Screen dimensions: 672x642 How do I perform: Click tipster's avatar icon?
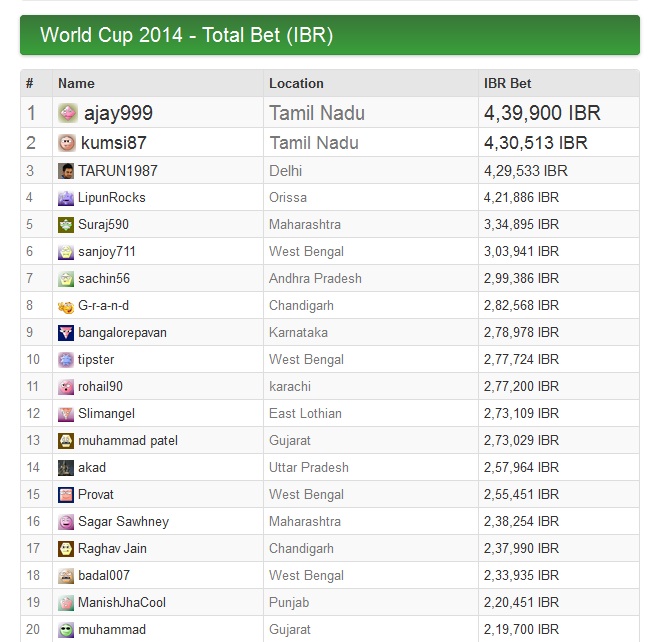[66, 360]
